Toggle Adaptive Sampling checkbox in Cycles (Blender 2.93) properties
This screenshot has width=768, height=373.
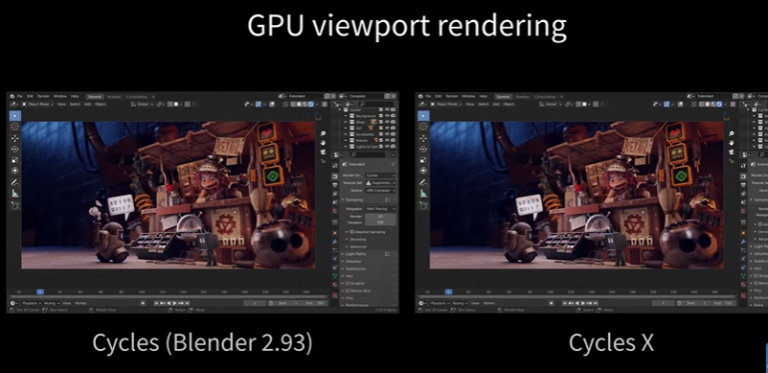(x=352, y=232)
